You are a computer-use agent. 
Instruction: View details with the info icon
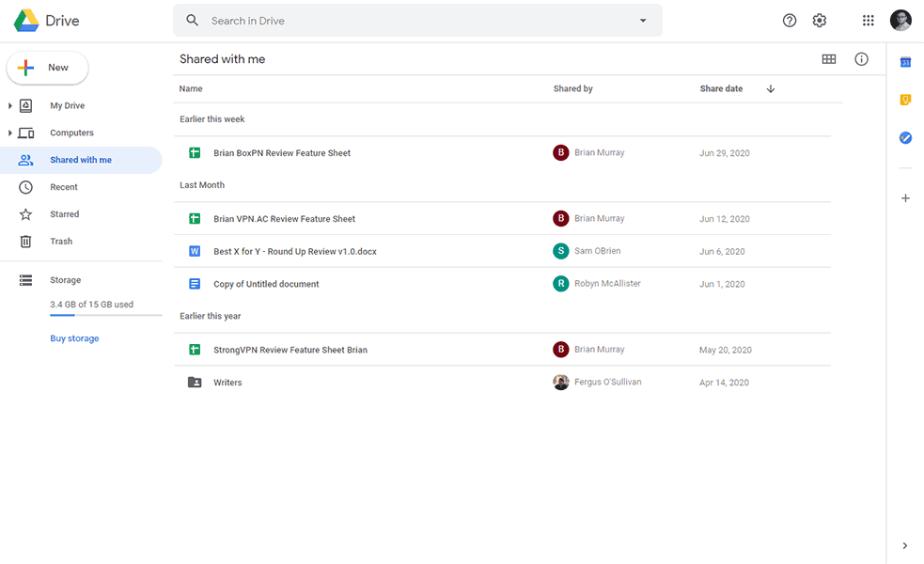862,58
